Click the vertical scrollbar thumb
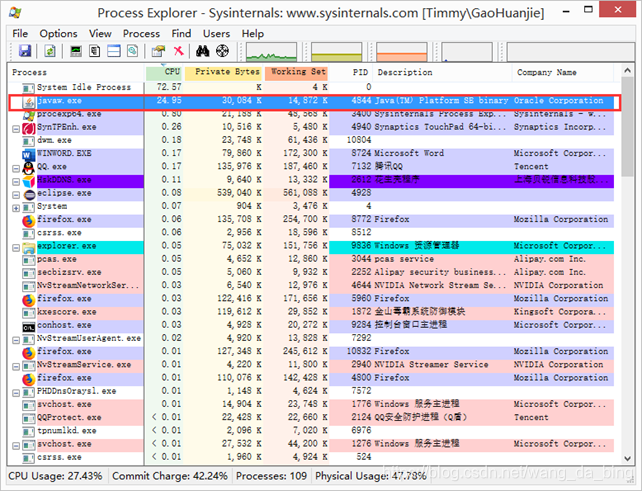642x491 pixels. pyautogui.click(x=627, y=127)
